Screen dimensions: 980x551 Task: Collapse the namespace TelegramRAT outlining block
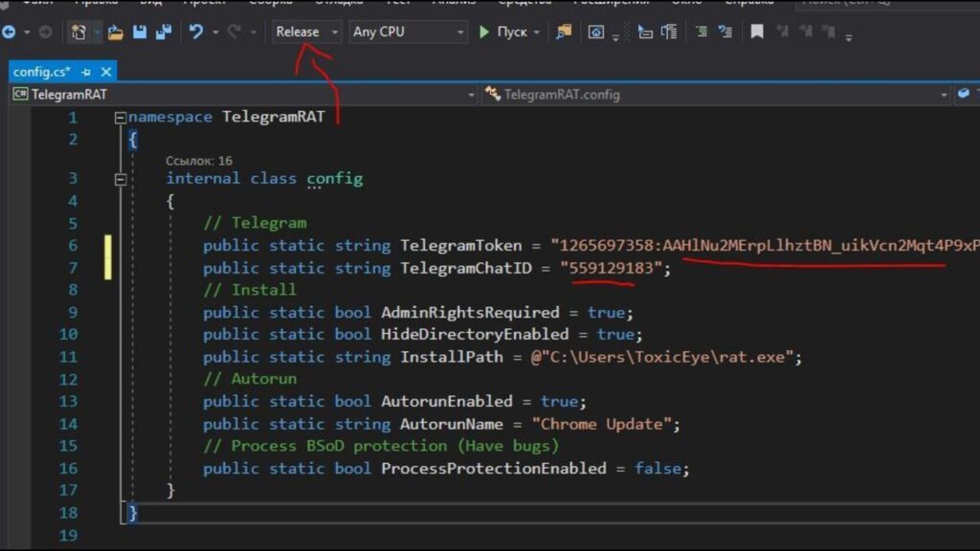[x=121, y=118]
